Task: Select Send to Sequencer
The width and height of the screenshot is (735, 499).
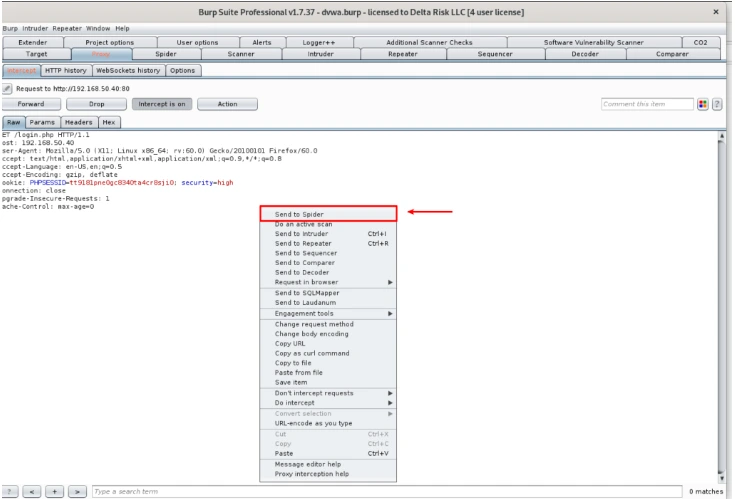Action: point(328,253)
